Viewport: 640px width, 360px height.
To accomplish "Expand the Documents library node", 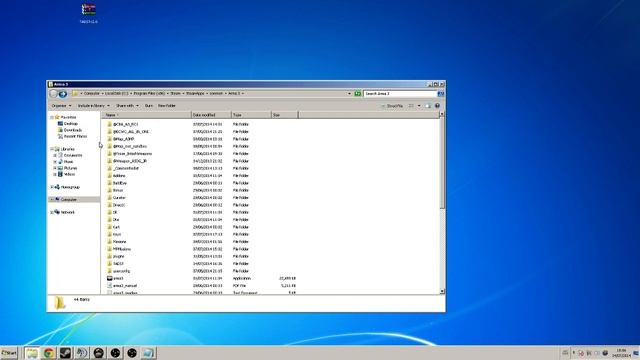I will (55, 156).
